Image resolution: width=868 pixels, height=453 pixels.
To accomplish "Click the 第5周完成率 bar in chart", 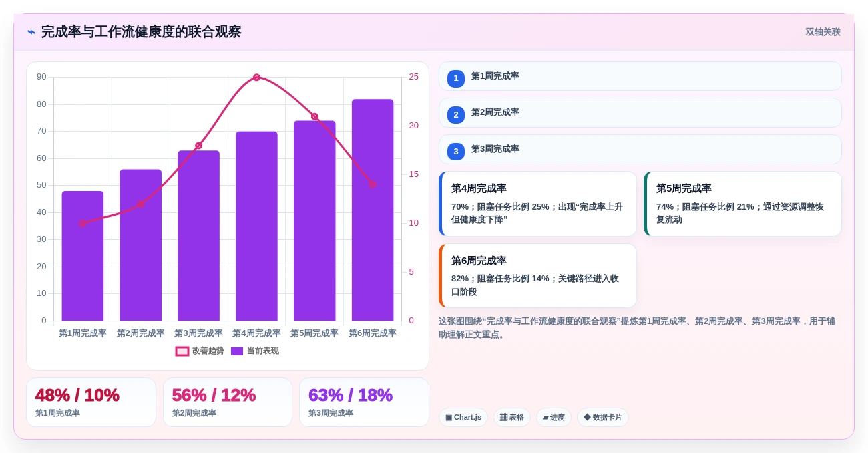I will tap(314, 220).
